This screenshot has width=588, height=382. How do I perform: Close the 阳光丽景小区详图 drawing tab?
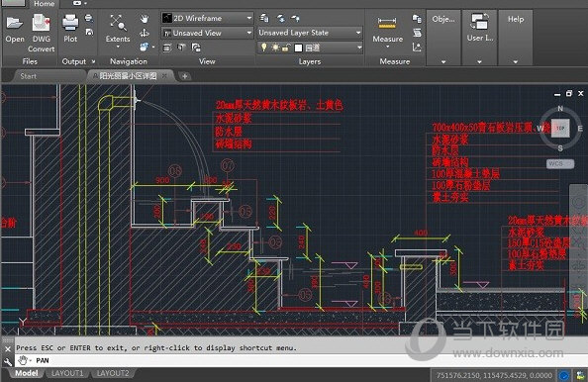164,76
